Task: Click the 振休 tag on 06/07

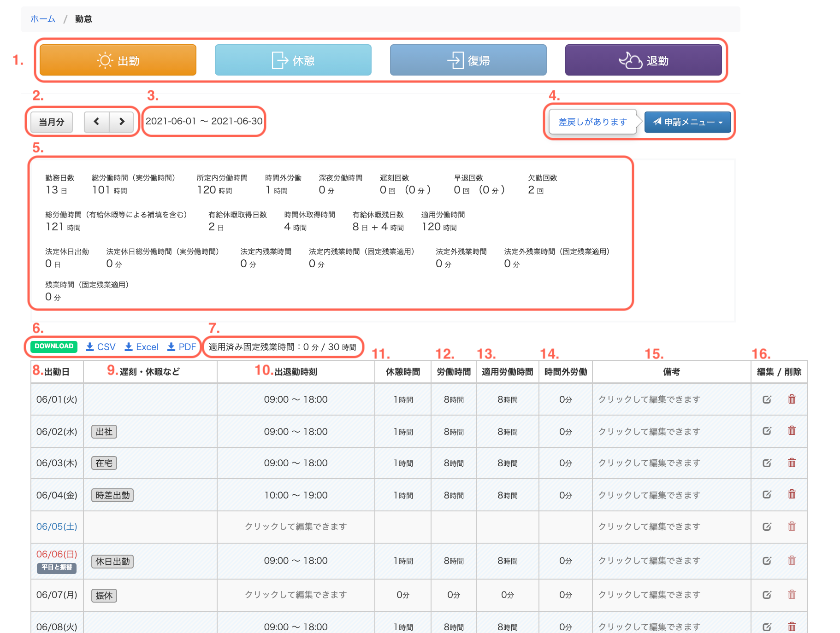Action: [104, 596]
